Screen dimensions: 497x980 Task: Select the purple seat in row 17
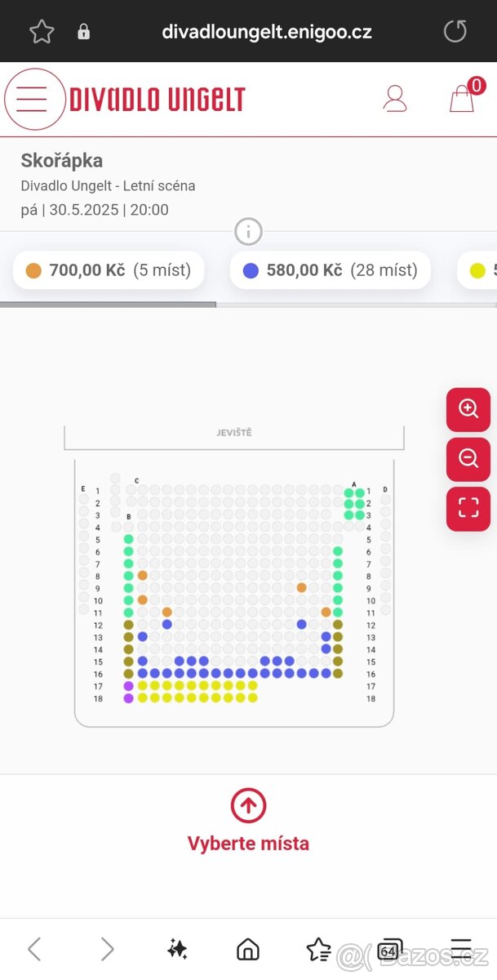tap(128, 686)
